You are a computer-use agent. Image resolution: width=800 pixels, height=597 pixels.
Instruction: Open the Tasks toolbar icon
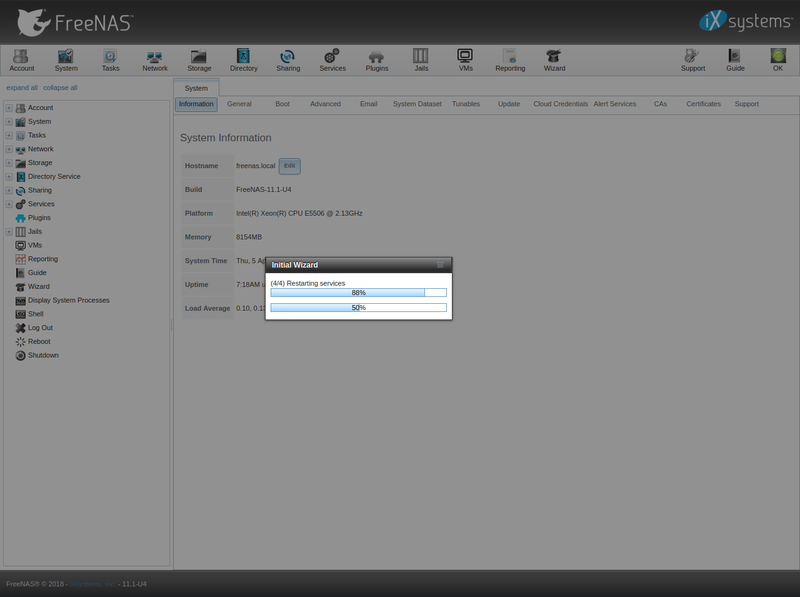click(110, 60)
